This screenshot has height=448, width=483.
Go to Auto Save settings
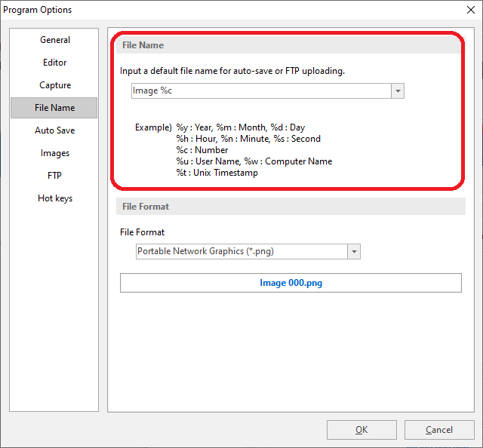pyautogui.click(x=55, y=130)
